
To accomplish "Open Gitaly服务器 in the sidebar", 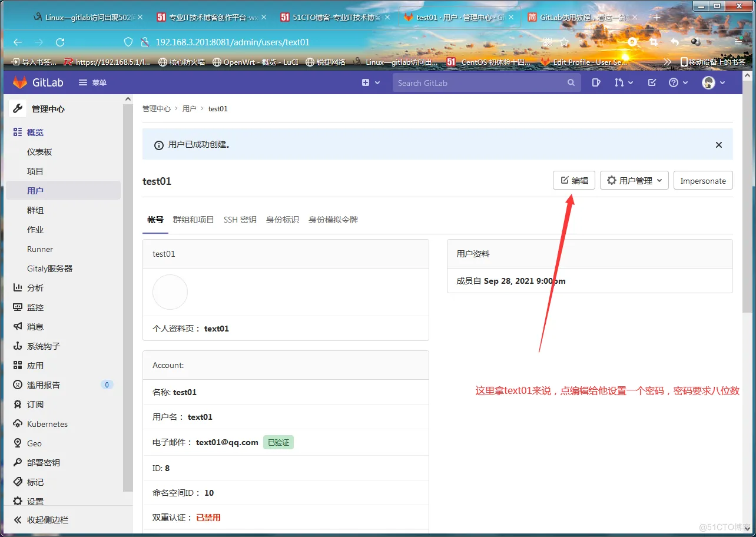I will [49, 268].
